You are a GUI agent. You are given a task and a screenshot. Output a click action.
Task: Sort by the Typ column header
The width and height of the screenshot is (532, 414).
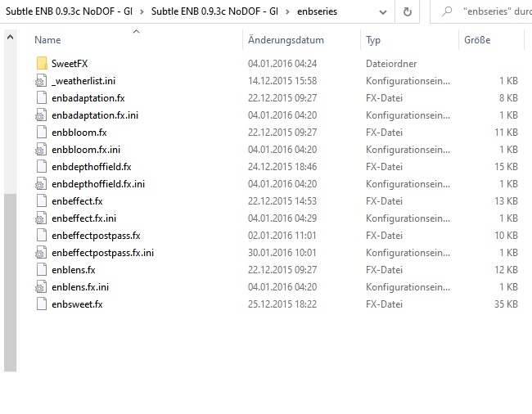pos(373,40)
